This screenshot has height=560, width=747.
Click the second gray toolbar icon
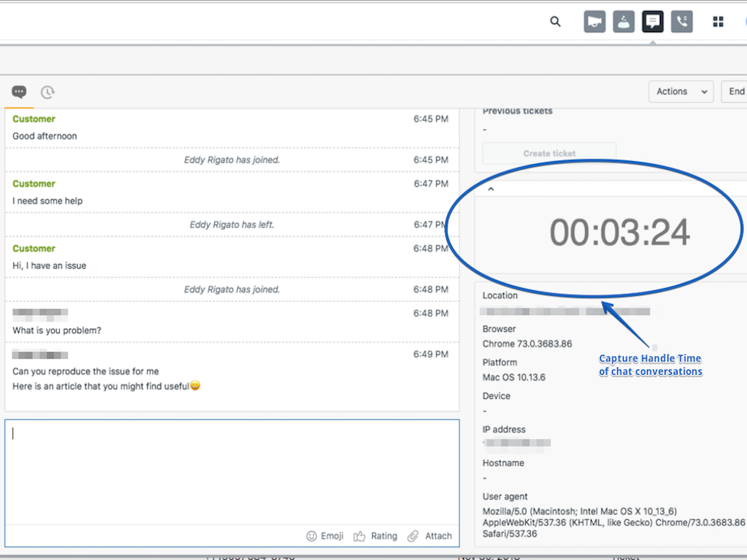623,22
